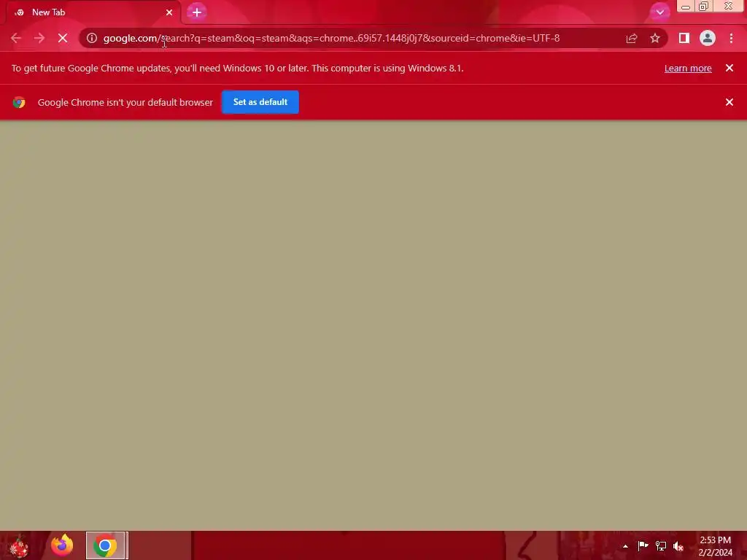This screenshot has width=747, height=560.
Task: Close the Chrome window
Action: (x=729, y=7)
